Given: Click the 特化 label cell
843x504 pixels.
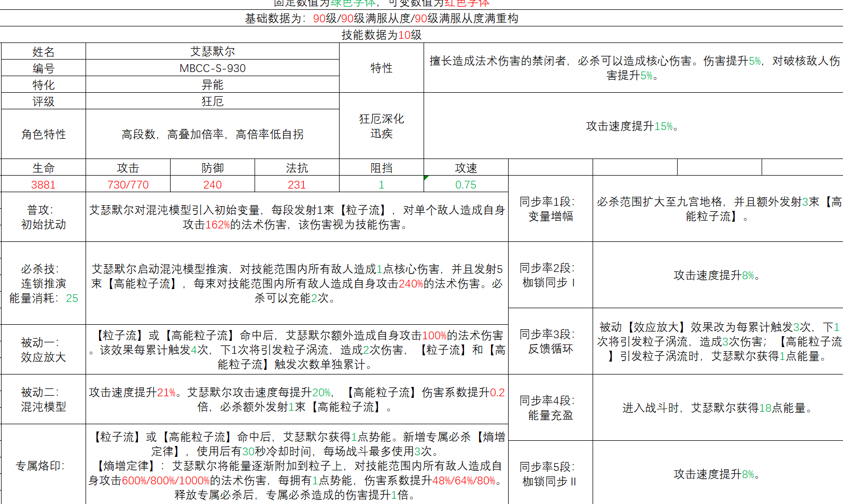Looking at the screenshot, I should pyautogui.click(x=44, y=84).
